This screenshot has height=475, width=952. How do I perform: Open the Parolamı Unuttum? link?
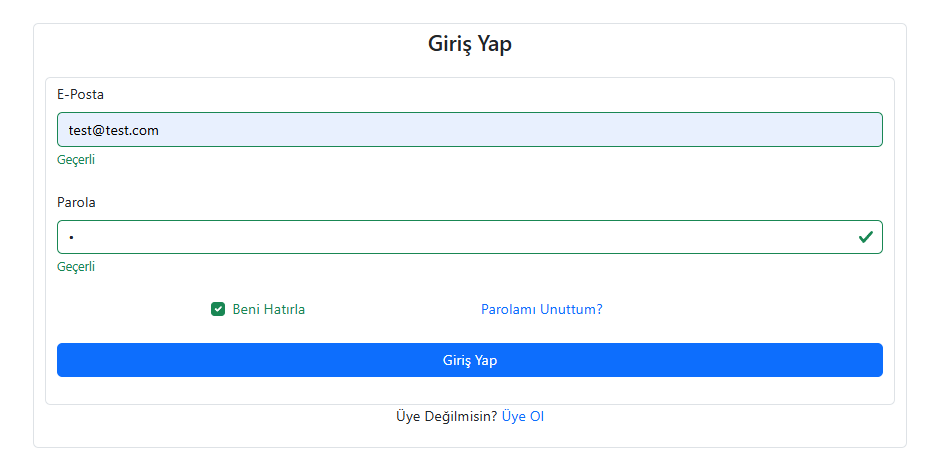541,309
